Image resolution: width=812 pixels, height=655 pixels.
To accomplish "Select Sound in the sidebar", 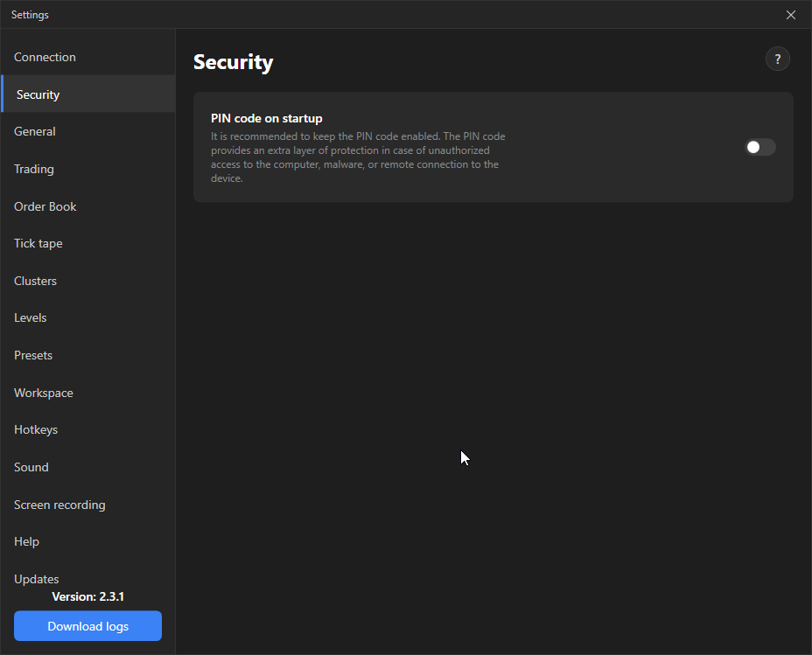I will pos(88,467).
